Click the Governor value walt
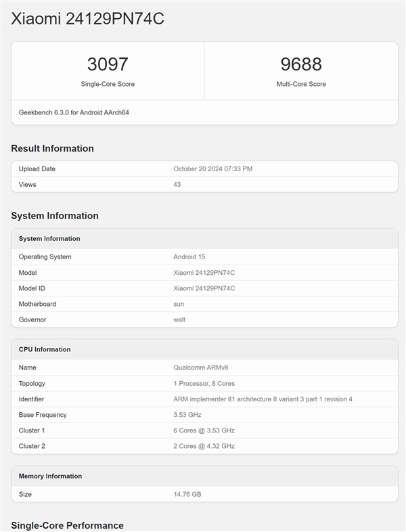Viewport: 406px width, 532px height. tap(179, 319)
